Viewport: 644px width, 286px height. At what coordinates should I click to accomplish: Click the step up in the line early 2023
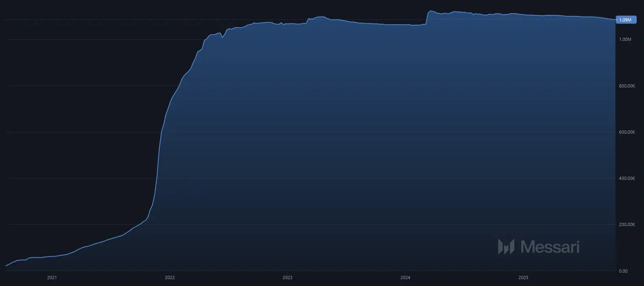(307, 21)
